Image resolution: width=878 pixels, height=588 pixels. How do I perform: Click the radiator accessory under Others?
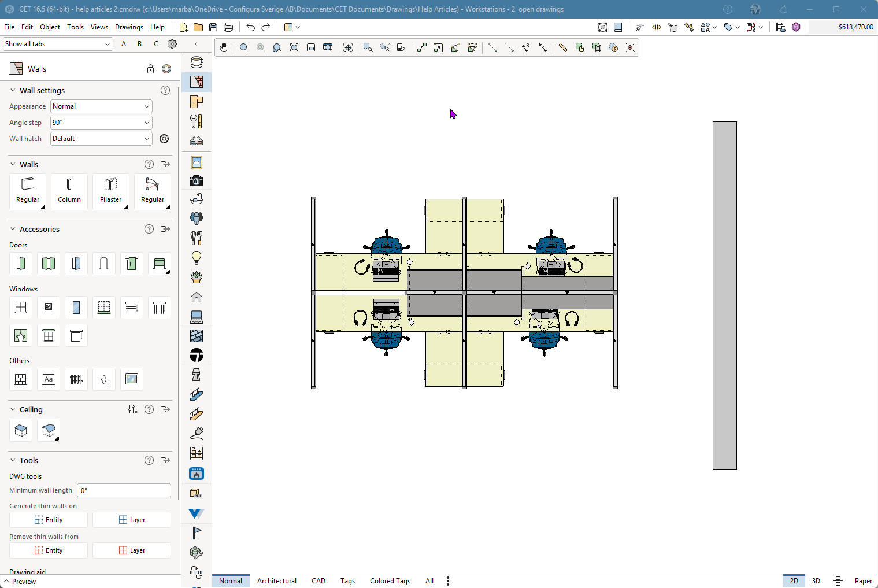point(76,379)
